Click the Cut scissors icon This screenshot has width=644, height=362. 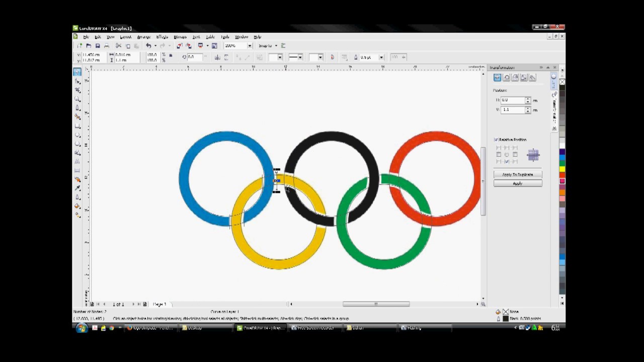click(119, 46)
